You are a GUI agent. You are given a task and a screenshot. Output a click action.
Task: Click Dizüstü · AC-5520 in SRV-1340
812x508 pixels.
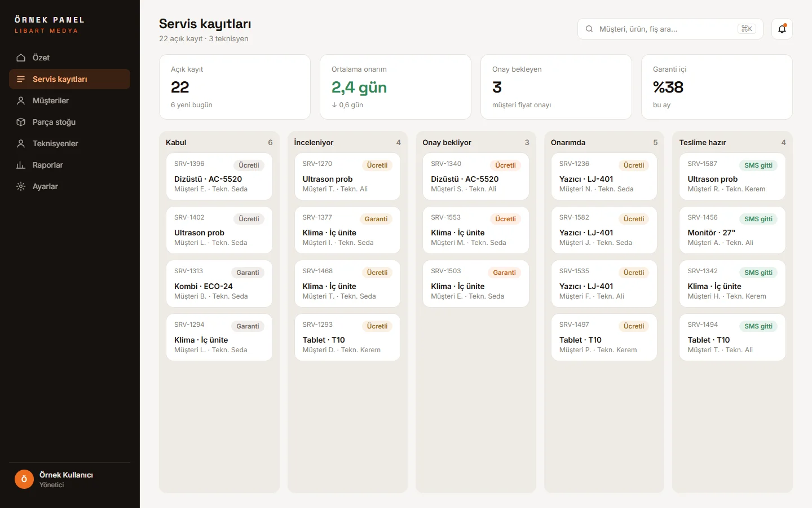coord(465,179)
